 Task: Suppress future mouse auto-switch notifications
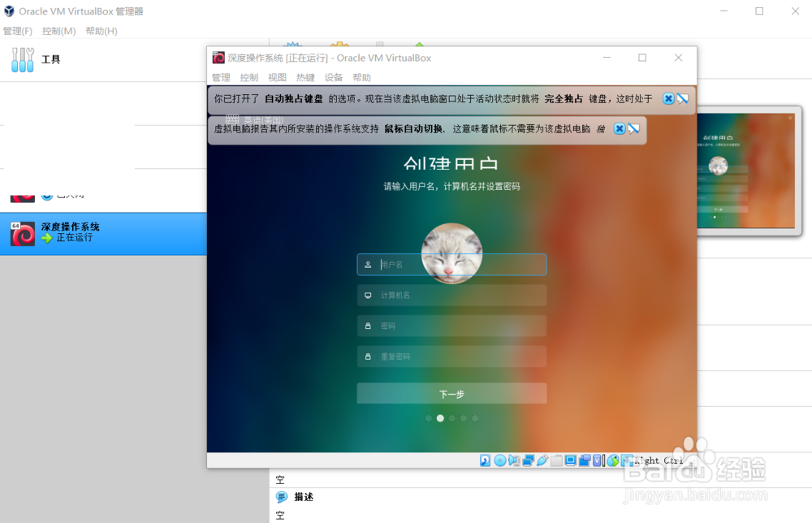tap(634, 128)
